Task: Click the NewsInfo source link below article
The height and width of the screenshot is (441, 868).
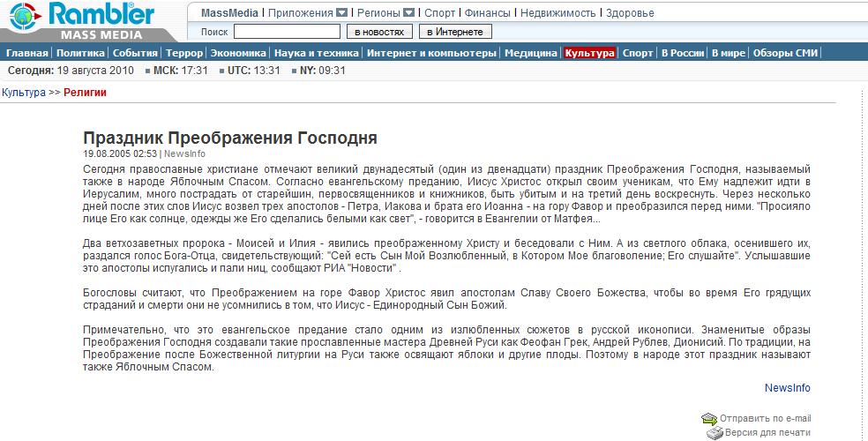Action: click(x=787, y=388)
